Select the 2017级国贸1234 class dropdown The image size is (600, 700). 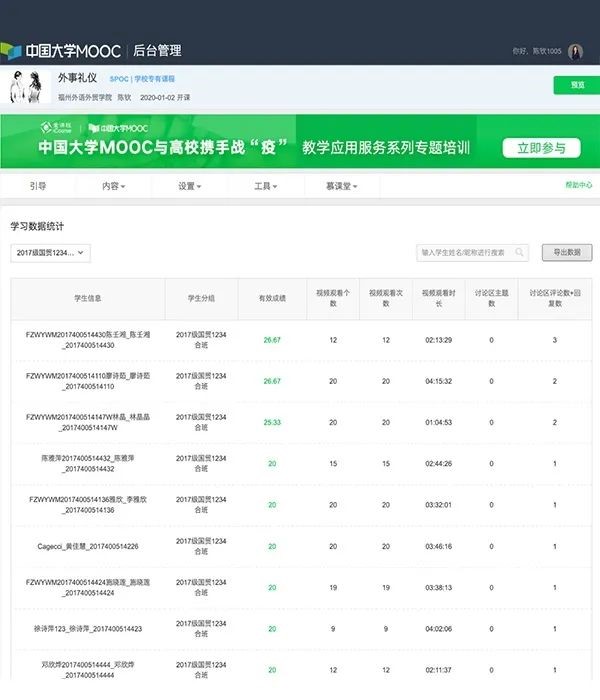[x=50, y=253]
